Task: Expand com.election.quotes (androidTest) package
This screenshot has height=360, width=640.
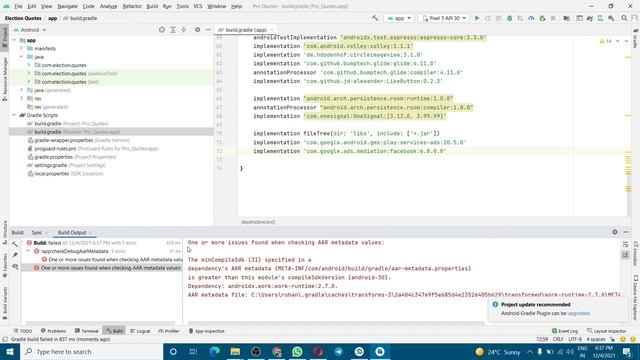Action: [29, 73]
